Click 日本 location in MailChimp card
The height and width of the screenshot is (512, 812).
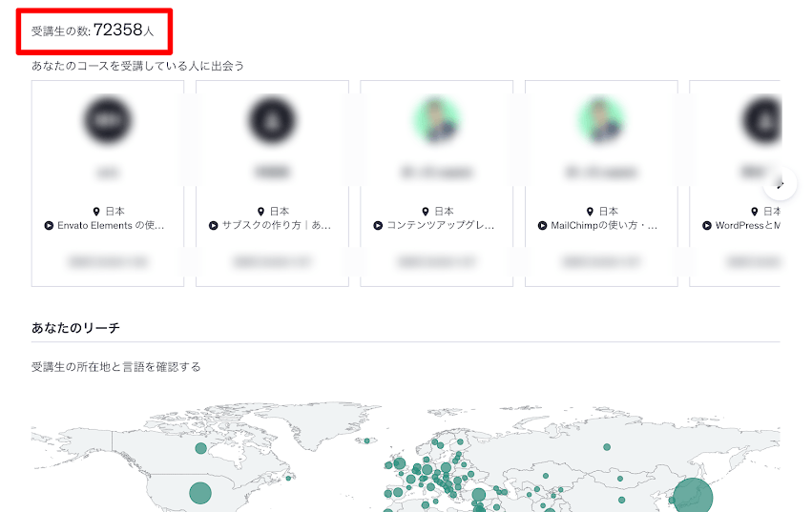609,212
